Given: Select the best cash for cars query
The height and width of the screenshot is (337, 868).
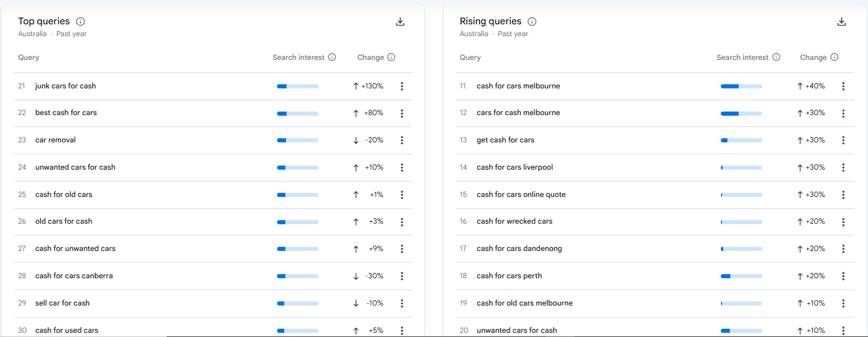Looking at the screenshot, I should pos(66,113).
